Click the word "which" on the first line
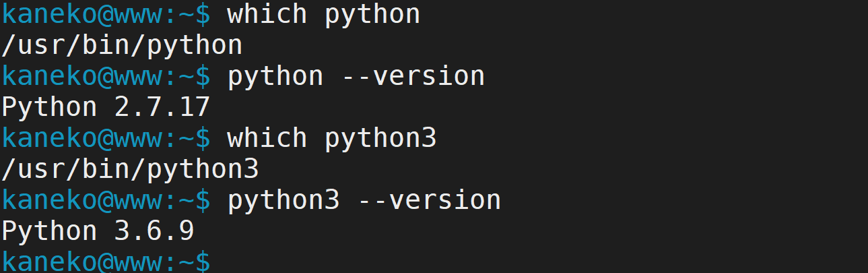Image resolution: width=868 pixels, height=273 pixels. coord(267,14)
